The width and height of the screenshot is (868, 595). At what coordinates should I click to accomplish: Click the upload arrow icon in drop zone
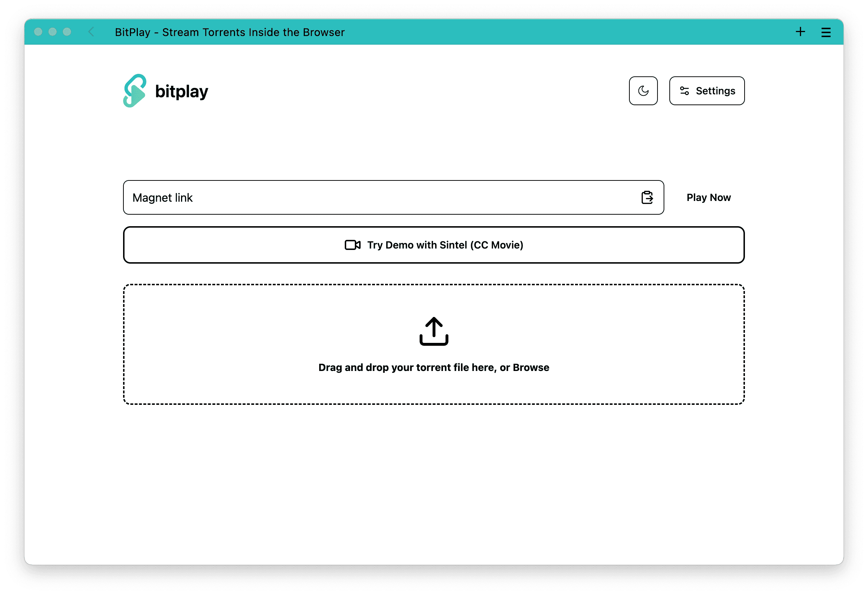coord(434,331)
